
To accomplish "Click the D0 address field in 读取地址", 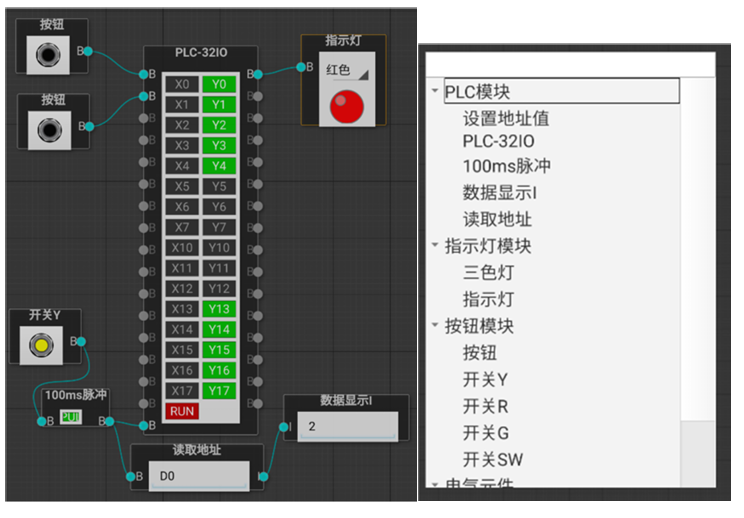I will [199, 476].
